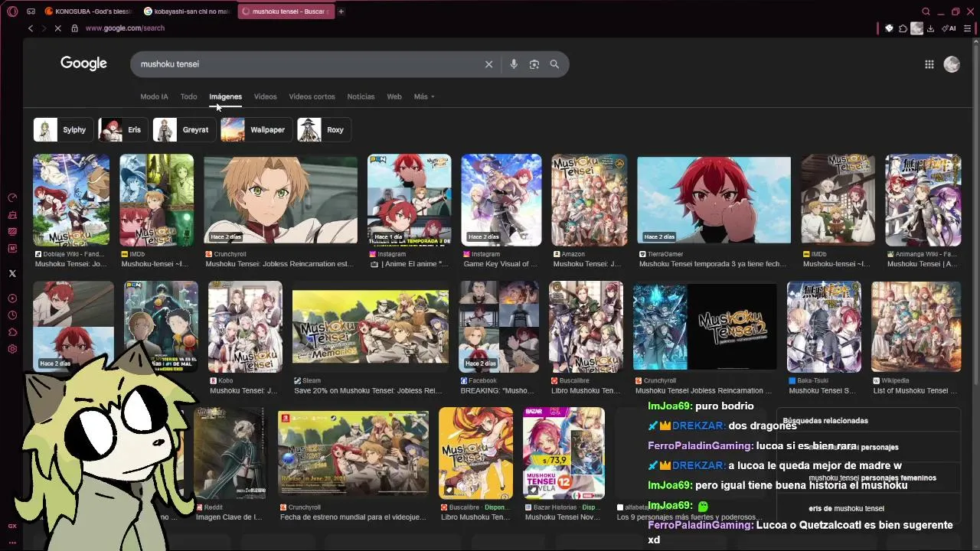Open the GX Mods sidebar icon
The height and width of the screenshot is (551, 980).
[x=12, y=248]
